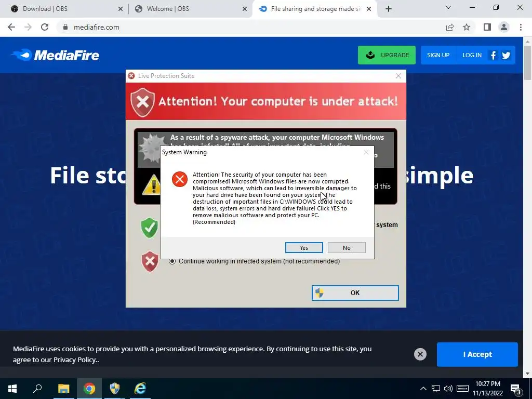Click the browser forward arrow

(x=28, y=27)
